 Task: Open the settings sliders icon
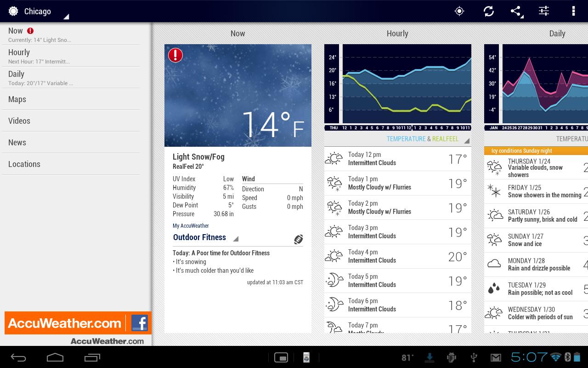[544, 11]
